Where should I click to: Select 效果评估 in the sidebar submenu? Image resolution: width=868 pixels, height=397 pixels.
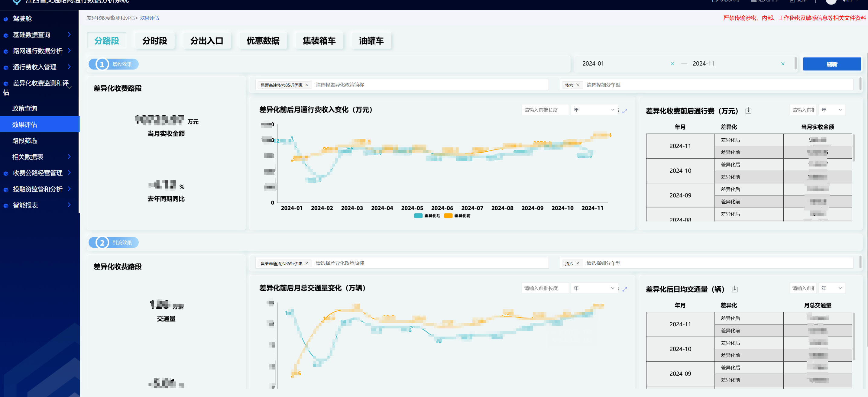[39, 124]
